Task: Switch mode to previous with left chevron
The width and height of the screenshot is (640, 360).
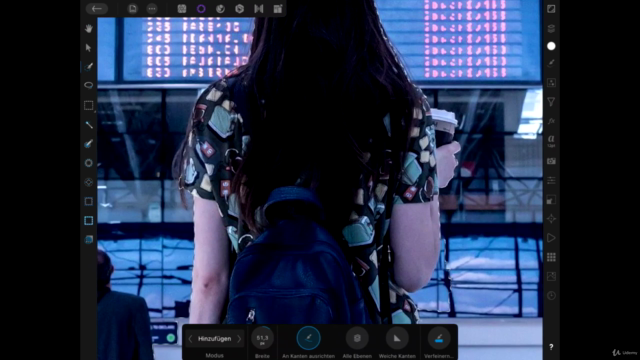Action: click(190, 339)
